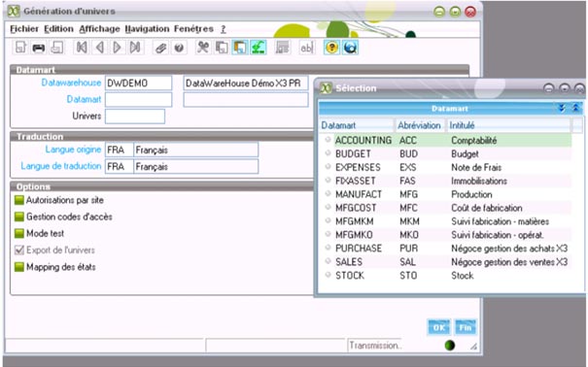Select the PURCHASE datamart row
The width and height of the screenshot is (588, 367).
(448, 248)
